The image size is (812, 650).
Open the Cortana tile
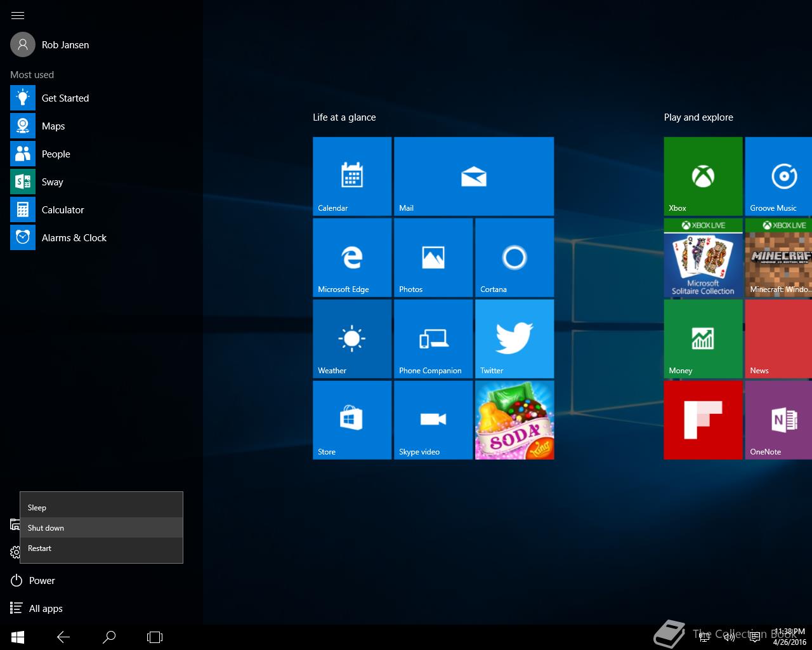click(514, 258)
